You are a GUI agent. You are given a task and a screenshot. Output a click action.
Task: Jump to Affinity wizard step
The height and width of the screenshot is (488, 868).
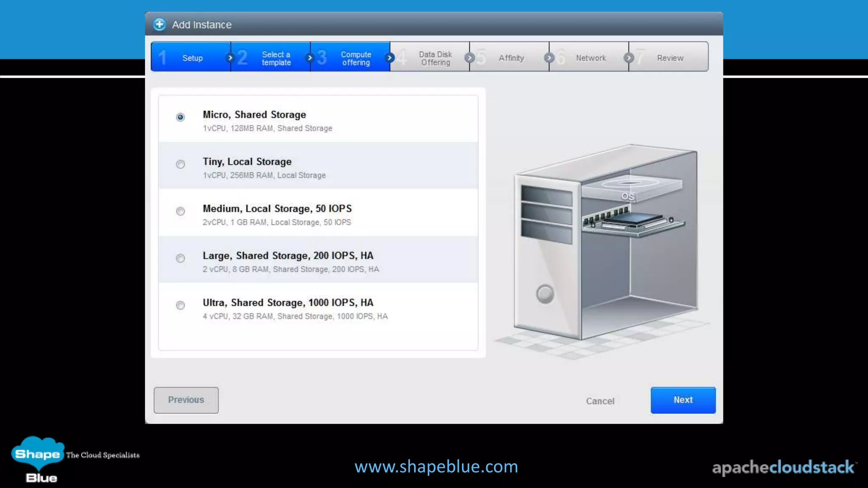[509, 57]
